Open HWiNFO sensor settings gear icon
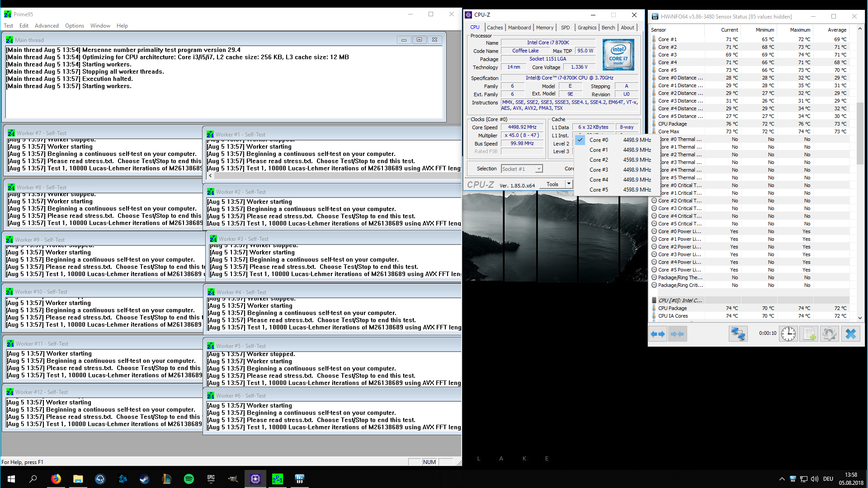This screenshot has height=488, width=868. [829, 334]
